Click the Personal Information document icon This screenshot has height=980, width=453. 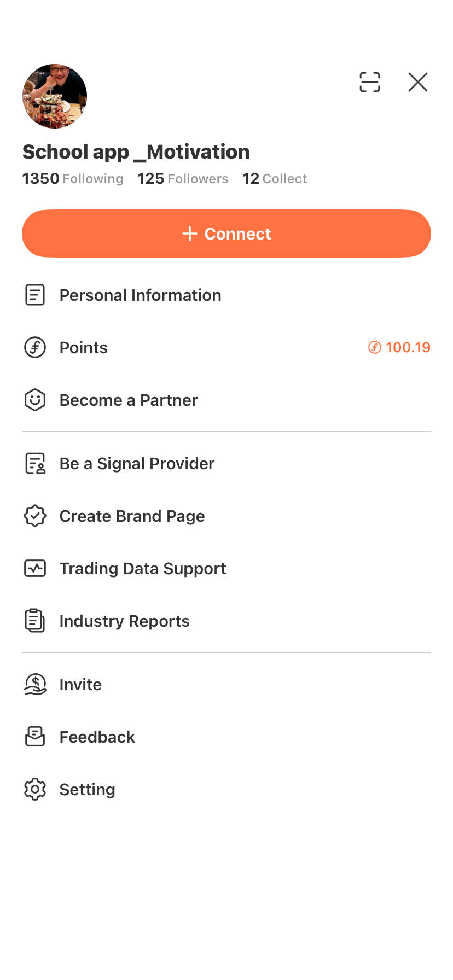click(35, 295)
